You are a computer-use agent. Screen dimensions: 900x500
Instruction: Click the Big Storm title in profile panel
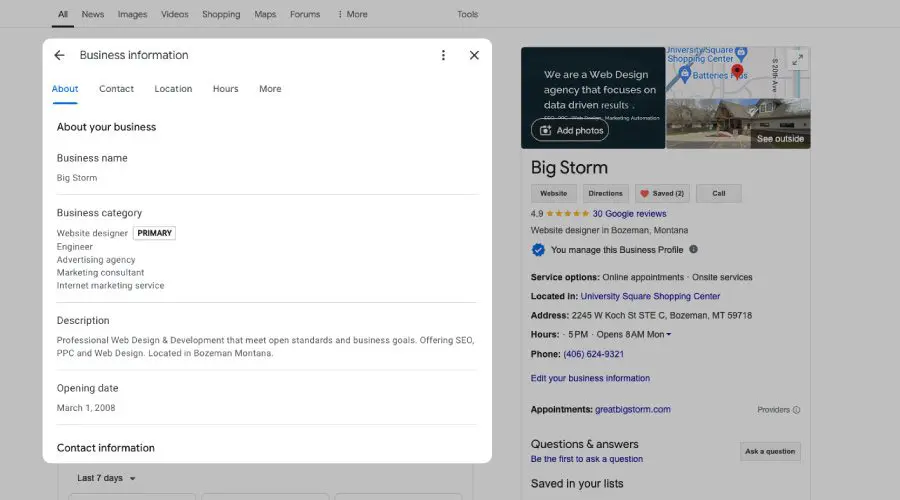coord(569,168)
